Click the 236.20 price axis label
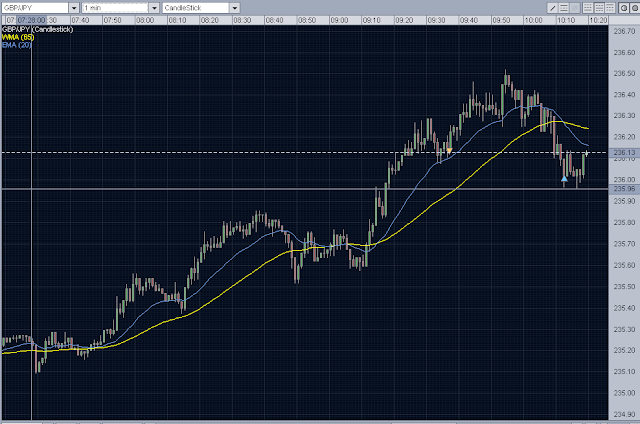Image resolution: width=640 pixels, height=424 pixels. pos(624,137)
